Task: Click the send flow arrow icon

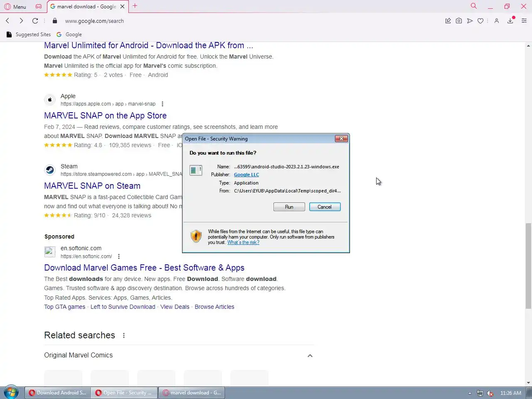Action: (470, 21)
